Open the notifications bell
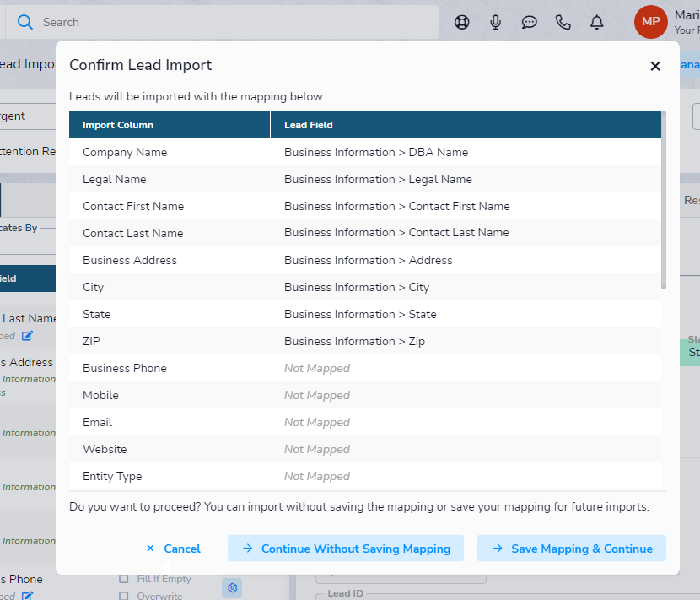The height and width of the screenshot is (600, 700). [597, 22]
